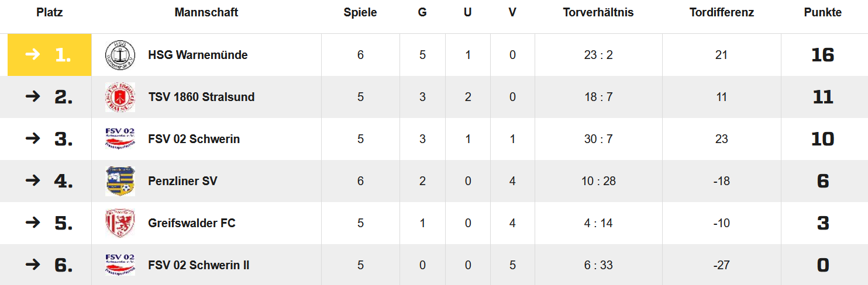This screenshot has width=868, height=285.
Task: Click the TSV 1860 Stralsund club crest
Action: tap(120, 97)
